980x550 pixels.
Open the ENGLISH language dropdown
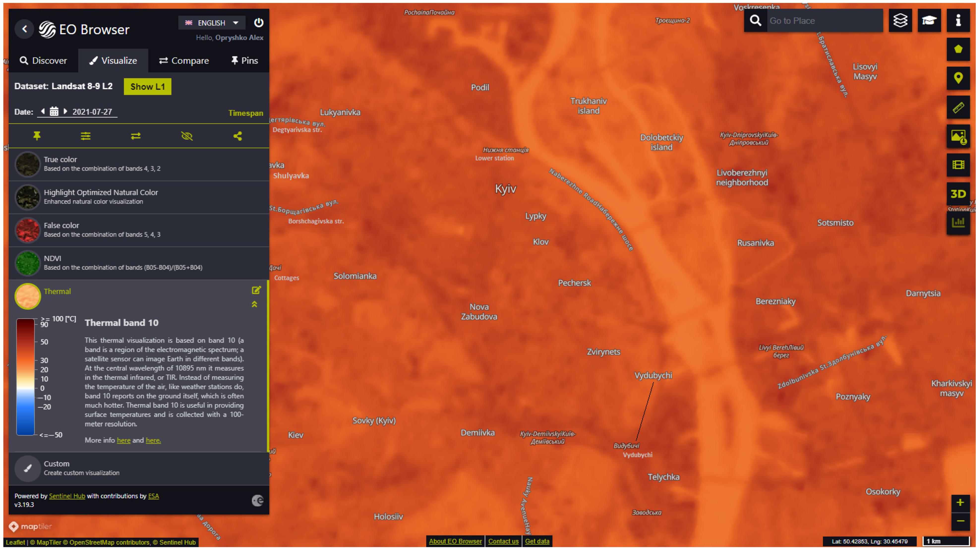pyautogui.click(x=211, y=23)
